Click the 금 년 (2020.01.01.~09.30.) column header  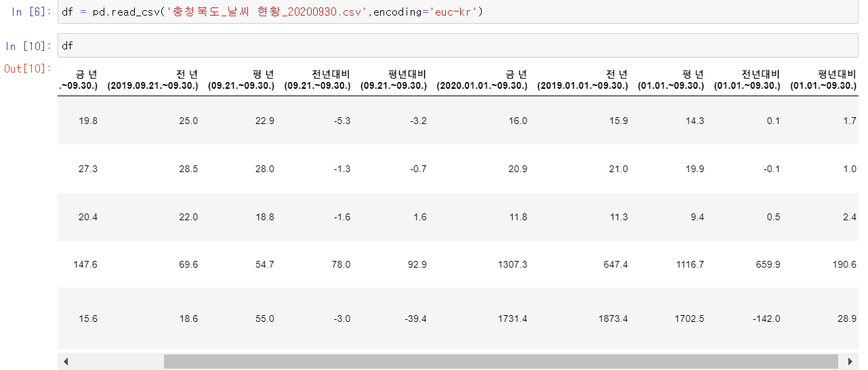click(x=481, y=80)
